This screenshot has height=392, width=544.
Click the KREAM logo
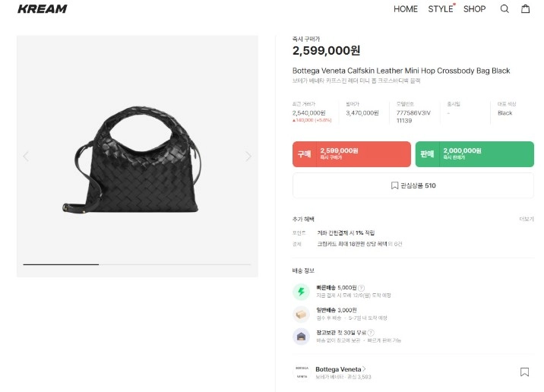click(x=42, y=9)
